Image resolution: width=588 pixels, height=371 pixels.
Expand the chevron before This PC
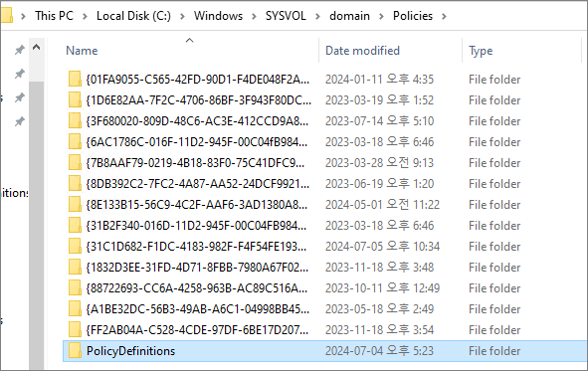coord(23,16)
